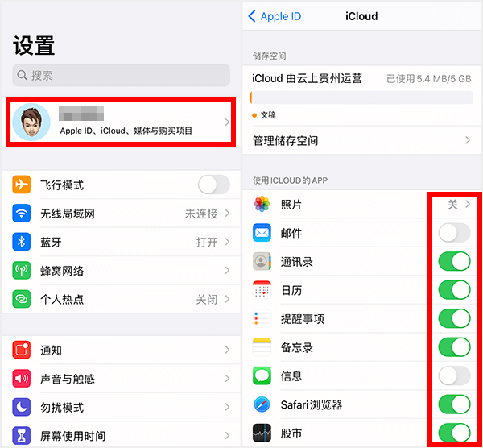This screenshot has width=483, height=448.
Task: Tap the Airplane mode (飞行模式) orange icon
Action: click(21, 185)
